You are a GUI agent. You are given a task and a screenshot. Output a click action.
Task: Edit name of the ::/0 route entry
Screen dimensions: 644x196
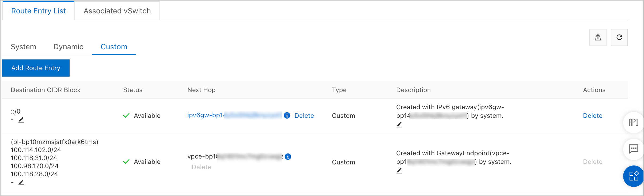coord(21,120)
